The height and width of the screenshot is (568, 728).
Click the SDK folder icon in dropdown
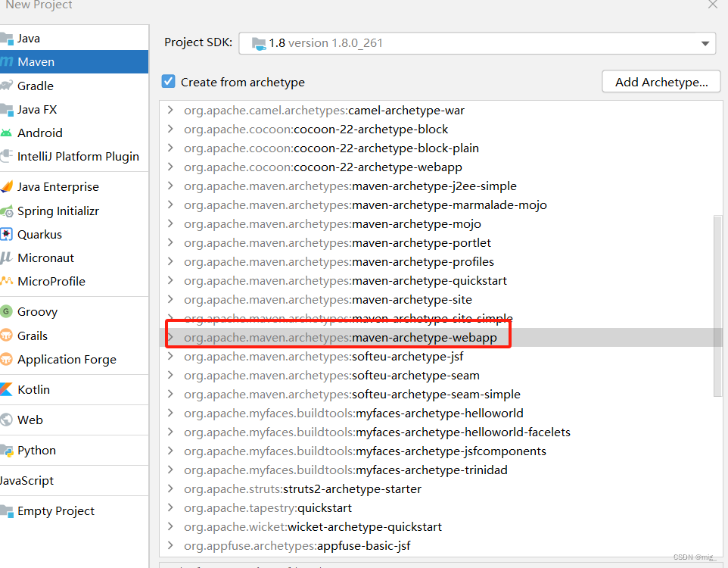[259, 44]
